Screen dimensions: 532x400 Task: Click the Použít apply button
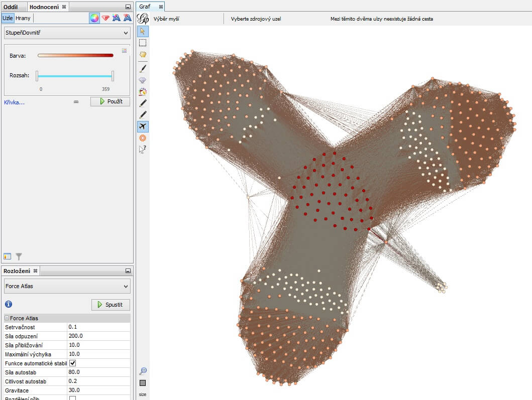point(110,101)
